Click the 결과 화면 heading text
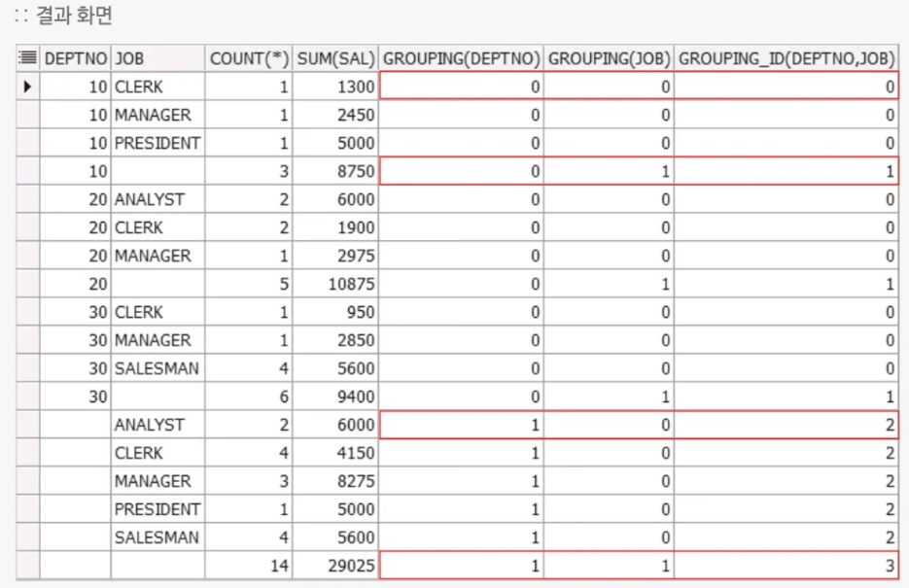This screenshot has width=909, height=588. (x=74, y=15)
